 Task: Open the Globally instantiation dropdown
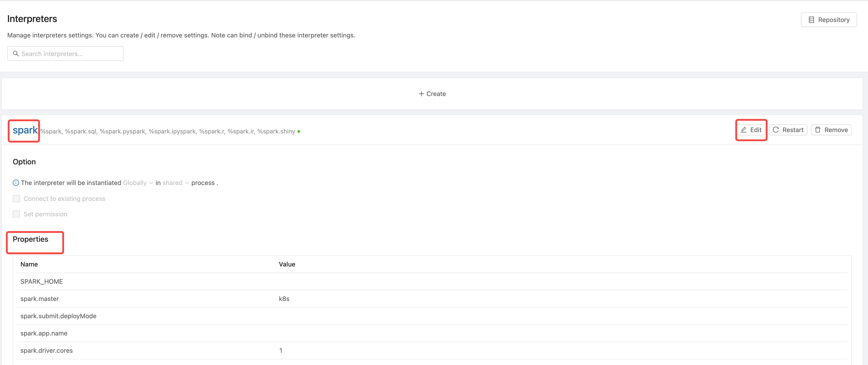[x=138, y=183]
